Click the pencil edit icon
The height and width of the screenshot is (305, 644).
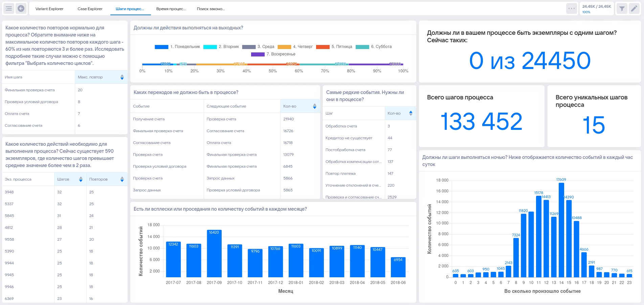pos(634,8)
